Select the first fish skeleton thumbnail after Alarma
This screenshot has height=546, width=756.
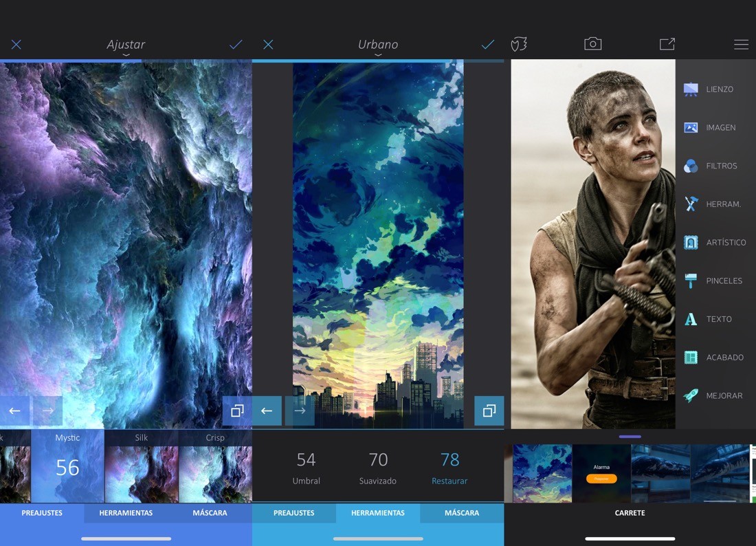tap(660, 474)
